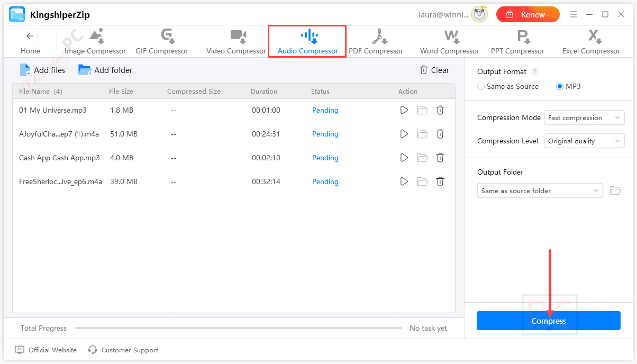The height and width of the screenshot is (364, 637).
Task: Open the Official Website link
Action: [x=46, y=350]
